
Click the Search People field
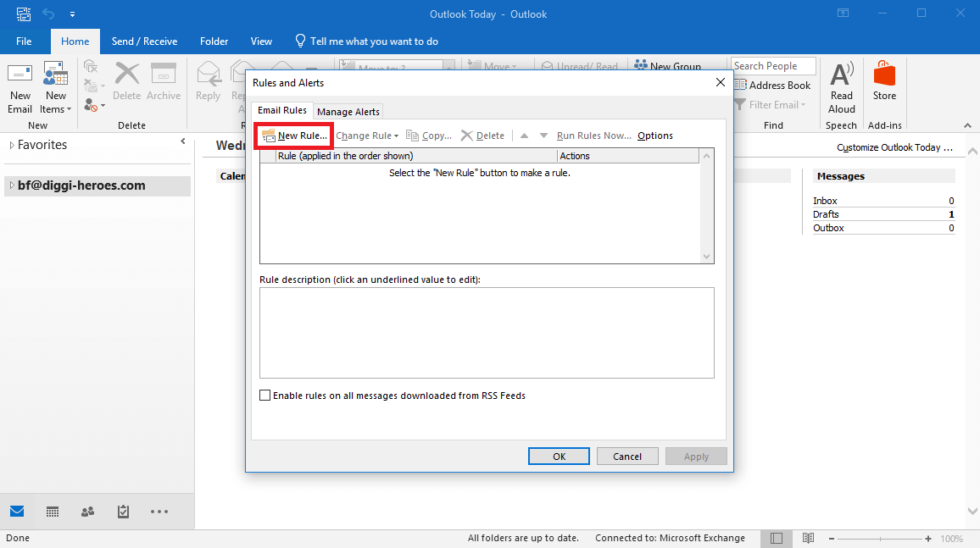(x=772, y=65)
